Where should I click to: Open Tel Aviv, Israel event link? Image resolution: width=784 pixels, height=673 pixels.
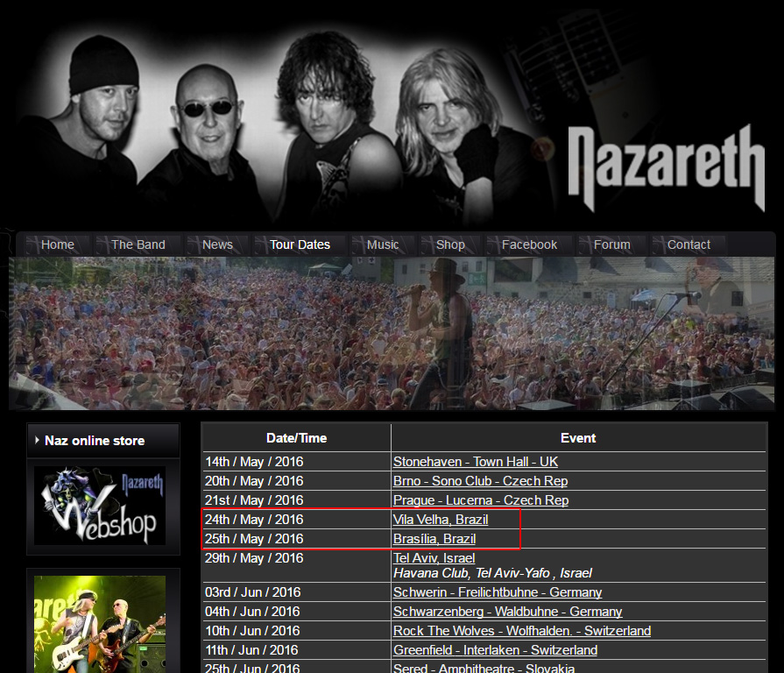coord(434,558)
